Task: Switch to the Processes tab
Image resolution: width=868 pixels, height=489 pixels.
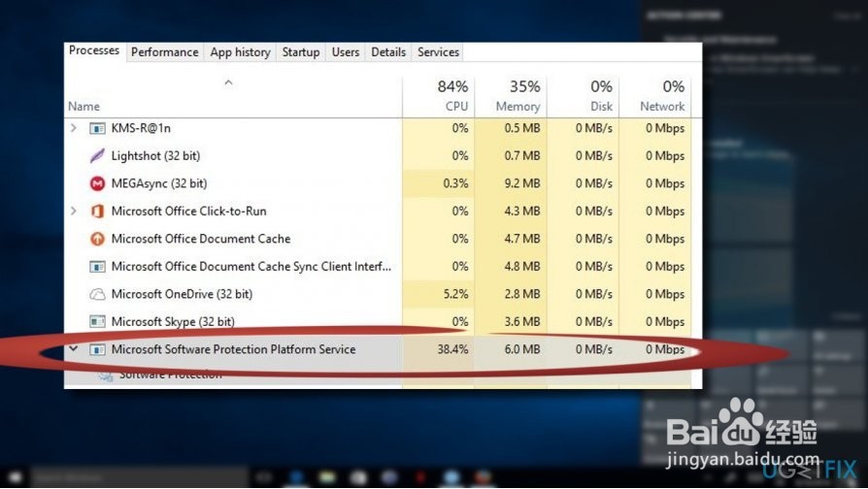Action: 94,50
